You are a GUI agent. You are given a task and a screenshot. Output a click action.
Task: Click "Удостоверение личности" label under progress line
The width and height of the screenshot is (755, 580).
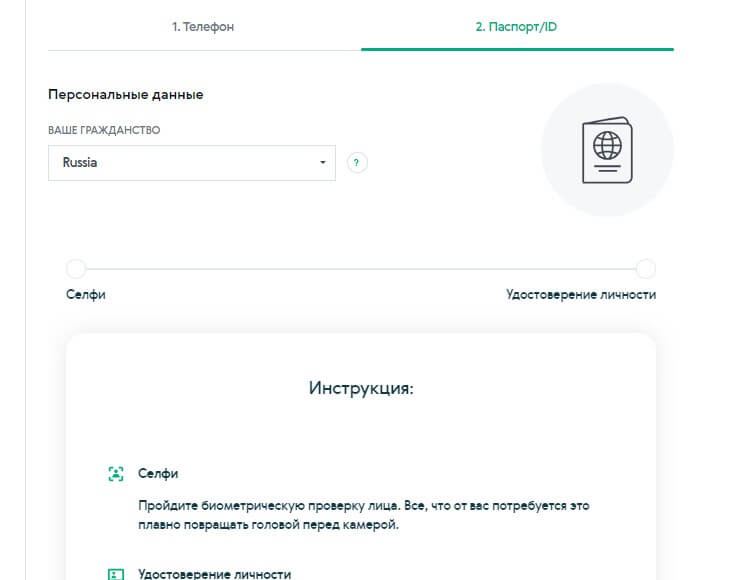click(581, 294)
